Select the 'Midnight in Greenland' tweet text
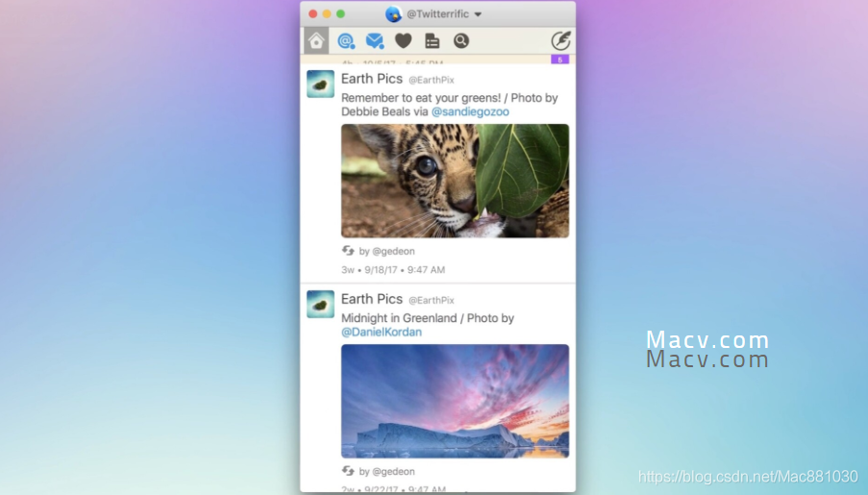Screen dimensions: 868x495 click(x=428, y=325)
